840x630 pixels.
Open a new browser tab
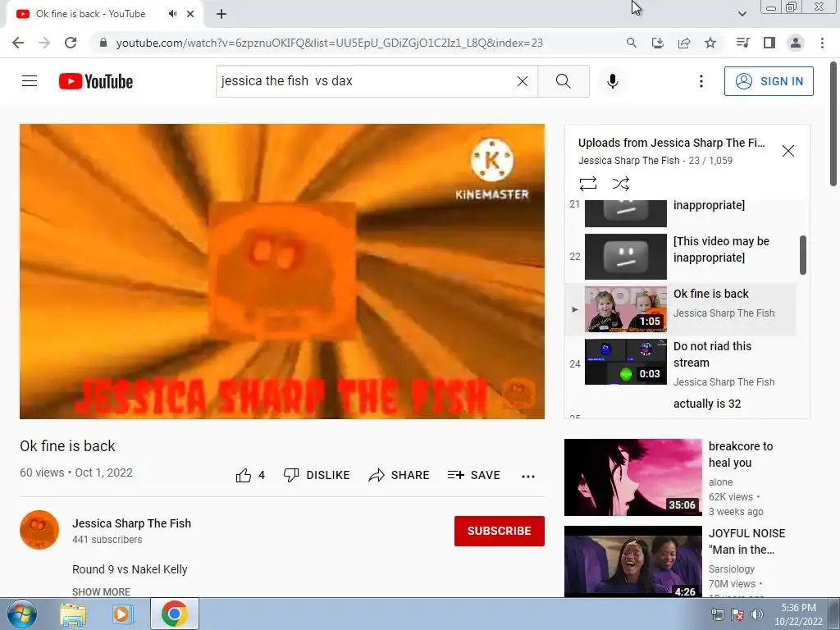tap(221, 15)
